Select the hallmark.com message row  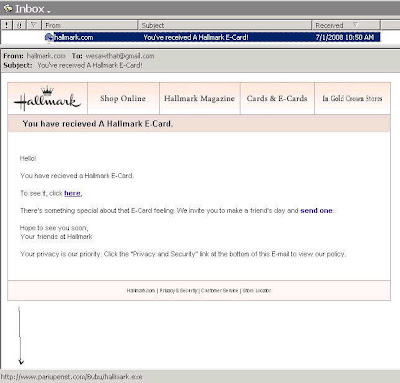pos(212,37)
